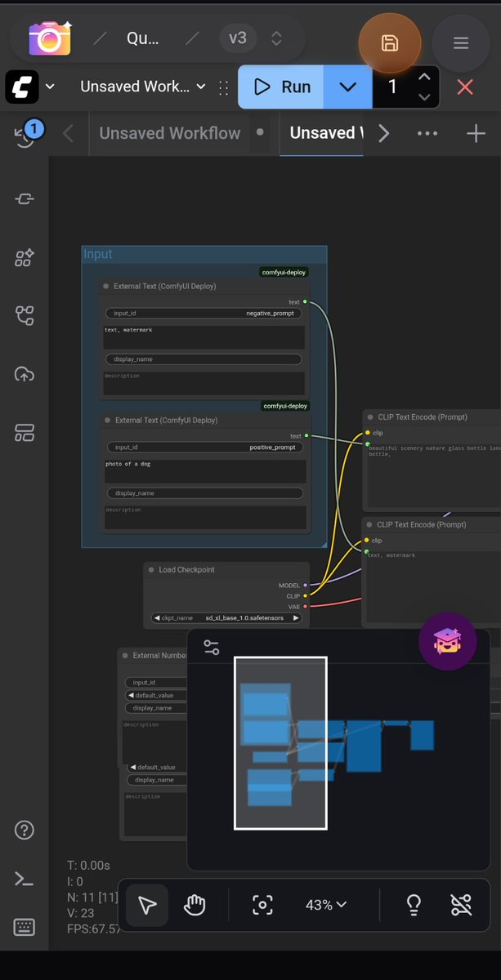This screenshot has height=980, width=501.
Task: Open the sidebar node library sparkle-grid icon
Action: [25, 258]
